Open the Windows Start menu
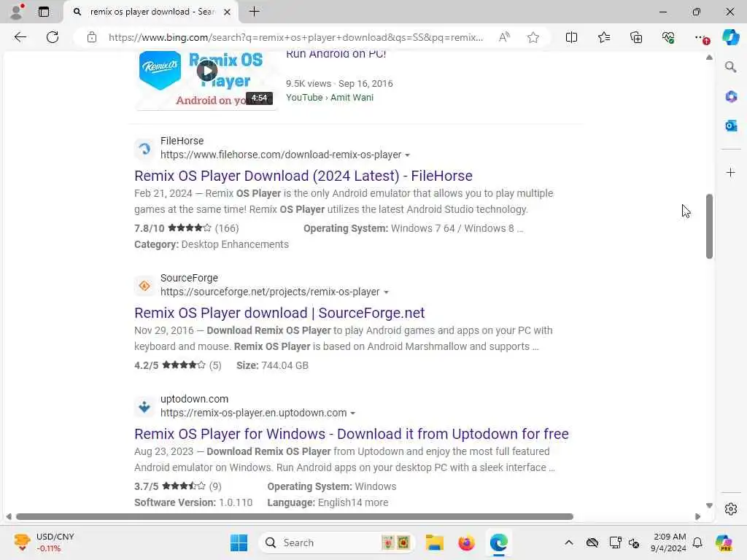This screenshot has height=560, width=747. (239, 542)
